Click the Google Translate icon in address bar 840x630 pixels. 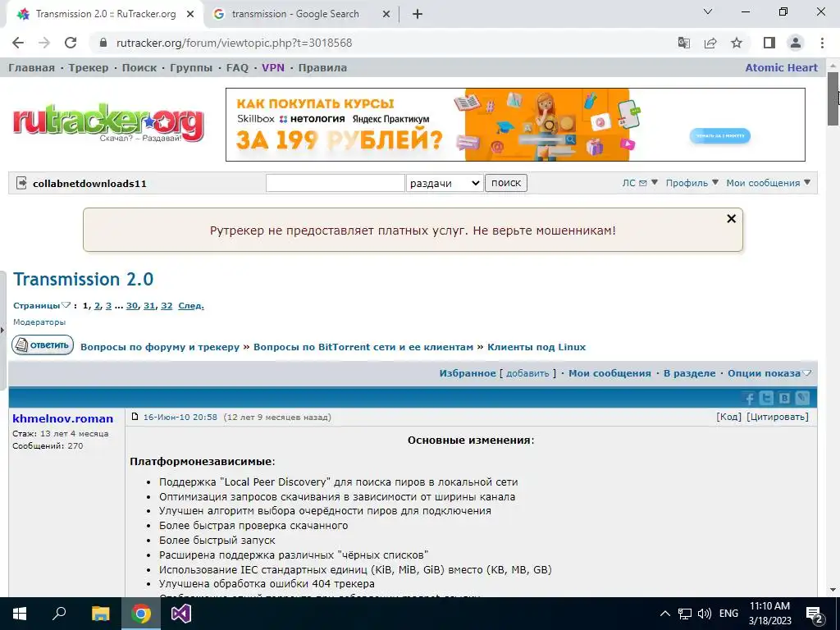(684, 43)
